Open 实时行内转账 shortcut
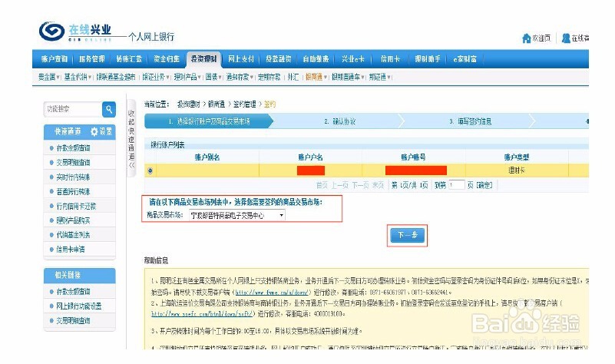Image resolution: width=615 pixels, height=364 pixels. (x=73, y=177)
